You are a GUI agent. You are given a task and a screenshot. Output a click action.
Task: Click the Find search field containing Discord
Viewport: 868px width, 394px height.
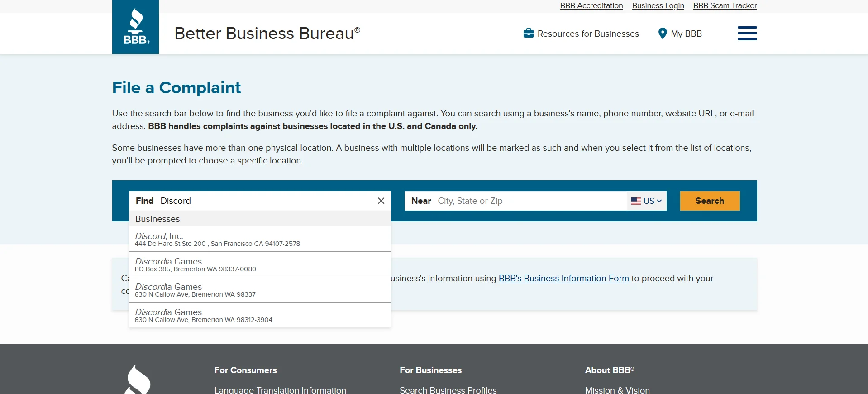pyautogui.click(x=267, y=201)
